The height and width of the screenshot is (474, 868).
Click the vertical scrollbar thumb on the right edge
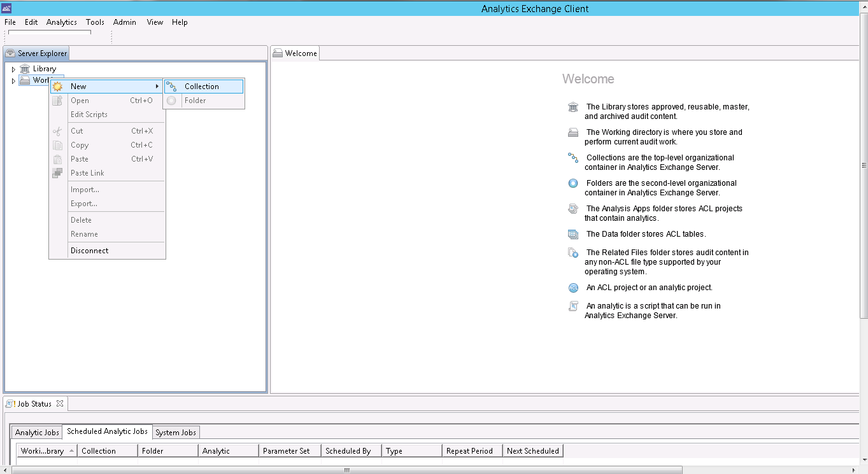point(864,167)
